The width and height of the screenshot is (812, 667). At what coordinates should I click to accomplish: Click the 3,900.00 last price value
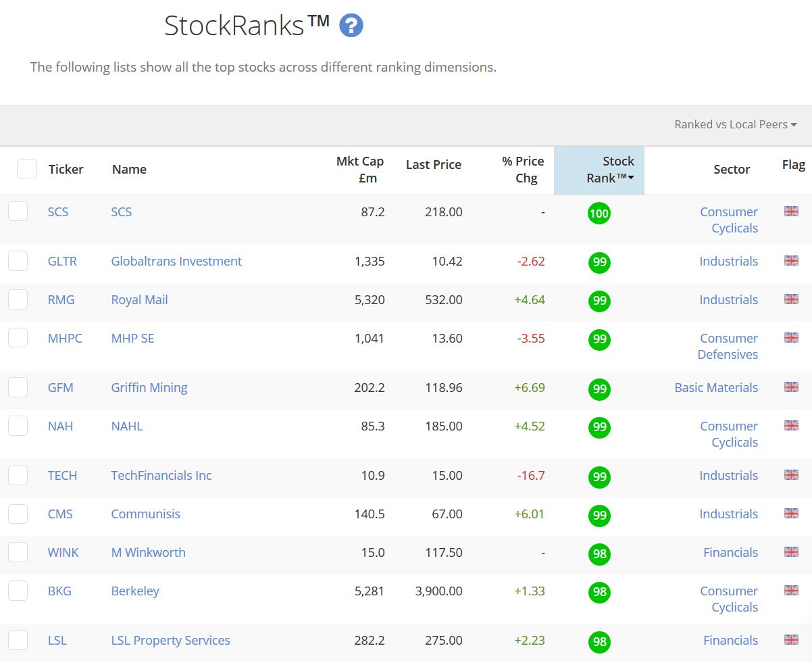[438, 591]
